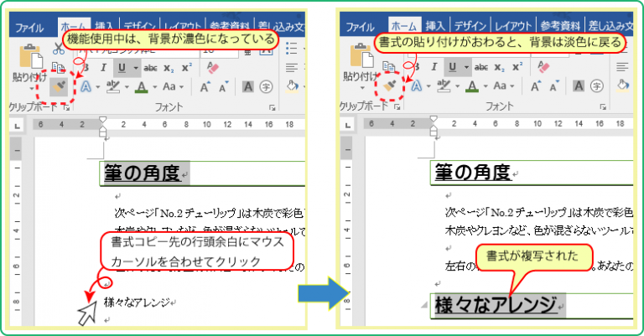Click paragraph Shading bucket icon in left window
Image resolution: width=644 pixels, height=336 pixels.
(x=292, y=86)
